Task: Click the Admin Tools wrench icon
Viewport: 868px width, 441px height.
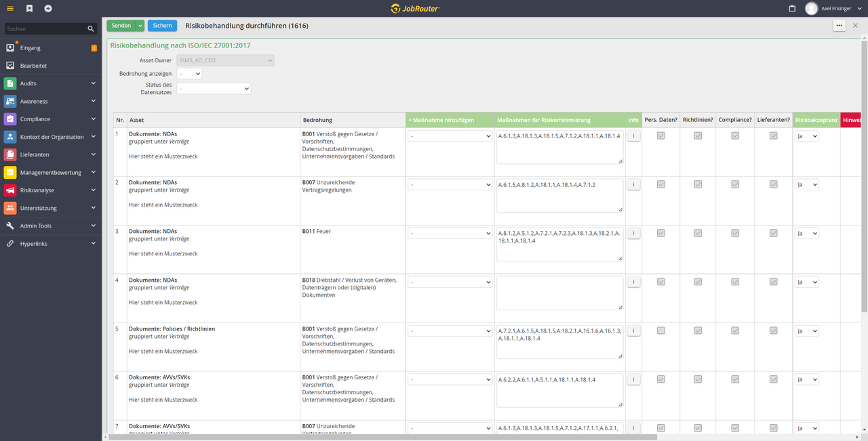Action: 10,226
